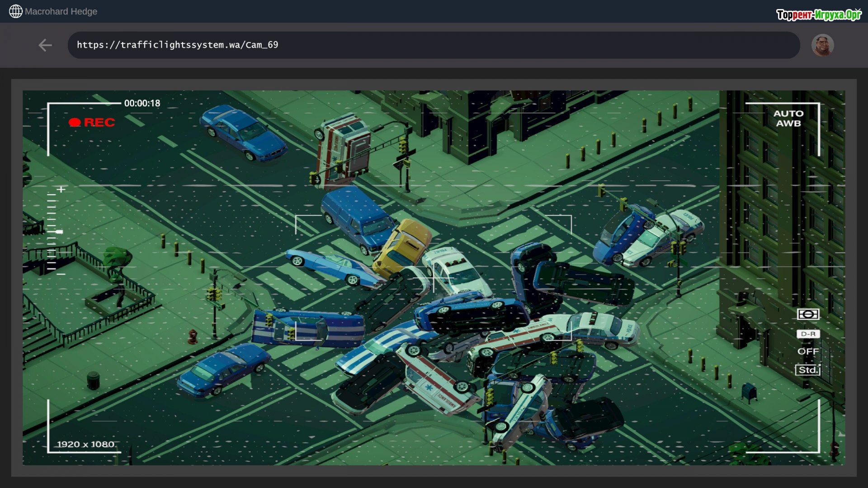Image resolution: width=868 pixels, height=488 pixels.
Task: Toggle the AUTO AWB white balance setting
Action: [x=788, y=118]
